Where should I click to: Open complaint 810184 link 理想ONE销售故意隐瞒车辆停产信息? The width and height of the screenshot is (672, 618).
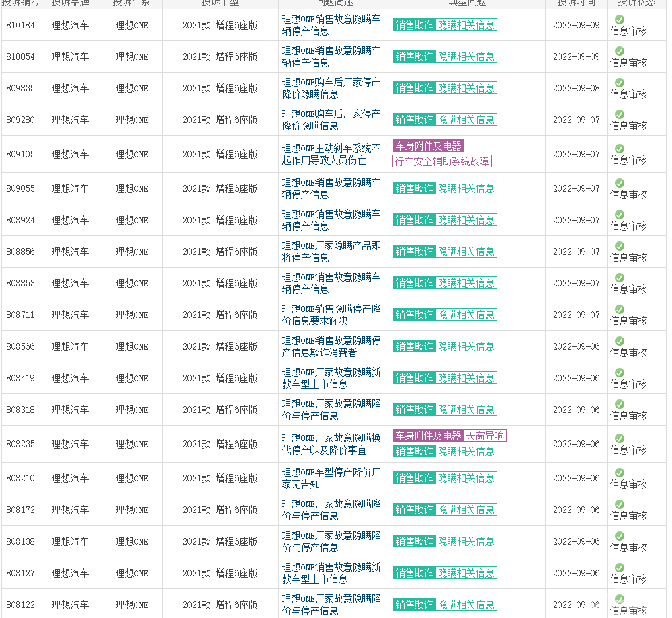(331, 26)
